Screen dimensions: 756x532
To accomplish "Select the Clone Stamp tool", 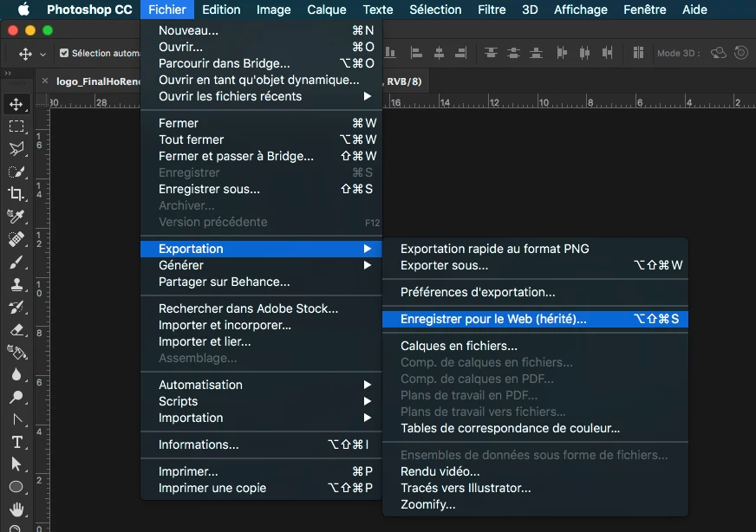I will pos(16,284).
